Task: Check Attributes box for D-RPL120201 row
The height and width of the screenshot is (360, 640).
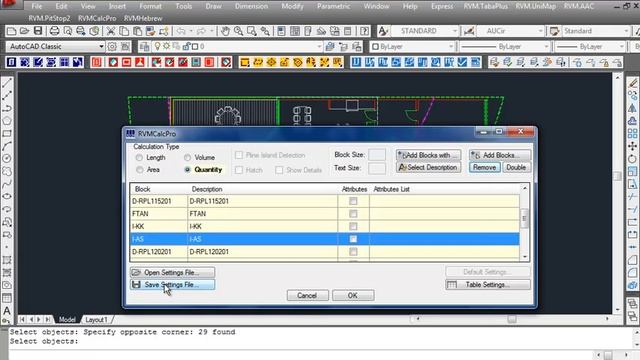Action: 353,251
